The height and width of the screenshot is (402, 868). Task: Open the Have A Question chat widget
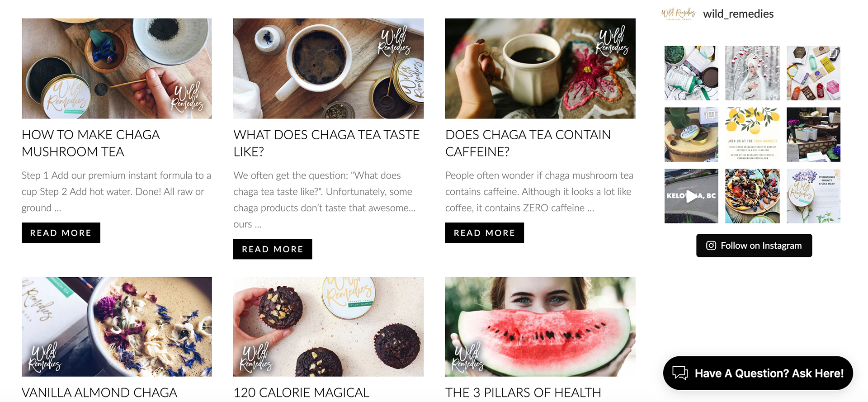coord(758,373)
